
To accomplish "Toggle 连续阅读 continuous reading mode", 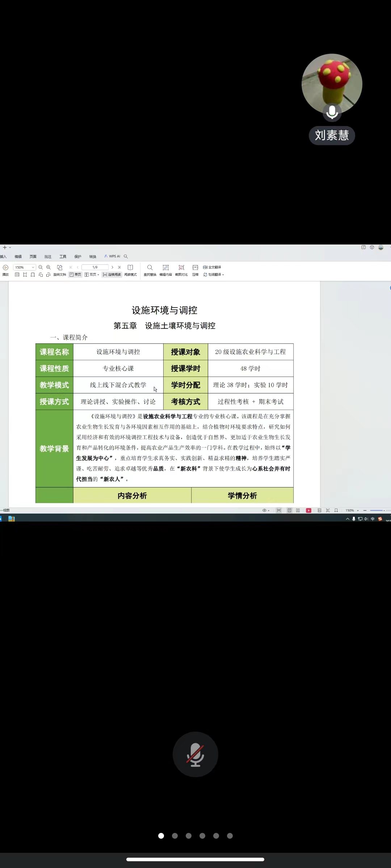I will tap(112, 275).
